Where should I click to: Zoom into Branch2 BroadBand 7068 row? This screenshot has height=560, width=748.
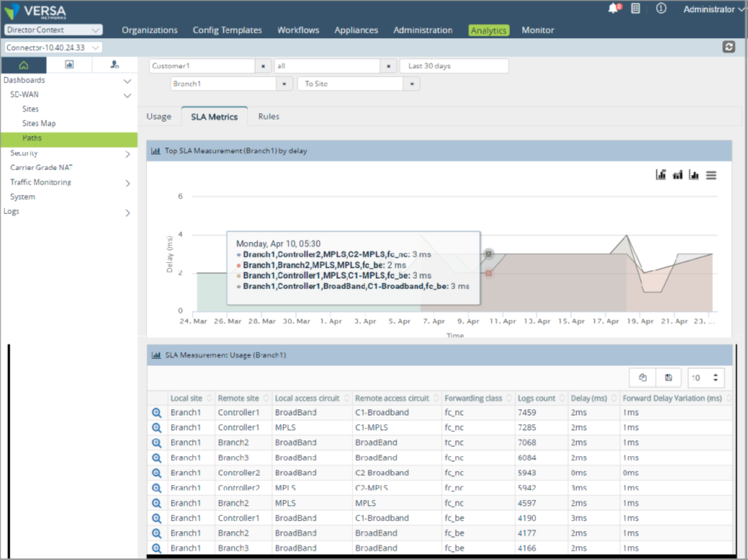pos(156,443)
